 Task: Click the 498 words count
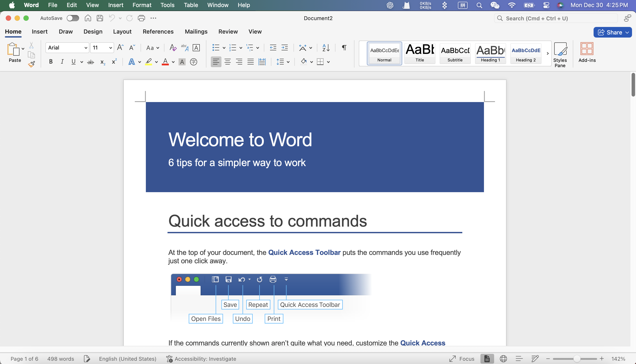61,359
